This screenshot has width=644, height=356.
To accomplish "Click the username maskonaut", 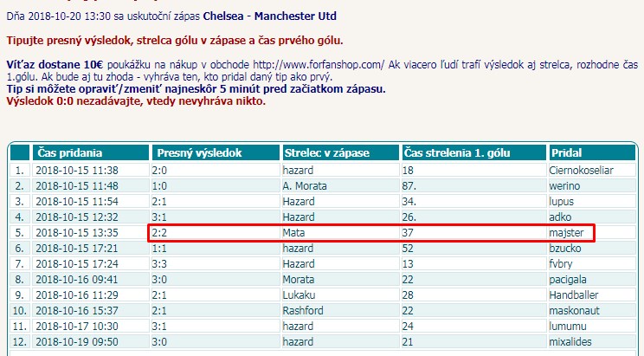I will 574,310.
